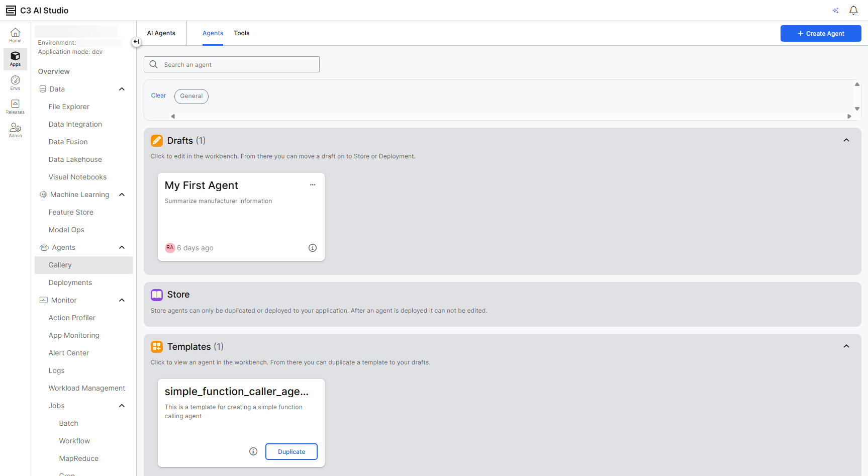Collapse the Templates section
The height and width of the screenshot is (476, 868).
(x=846, y=346)
